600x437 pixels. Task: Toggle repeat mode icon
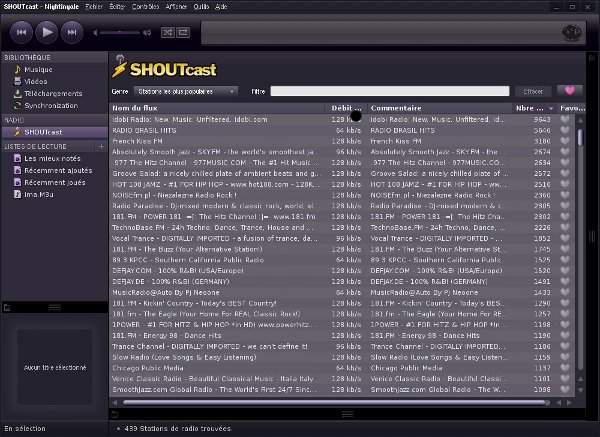click(183, 33)
